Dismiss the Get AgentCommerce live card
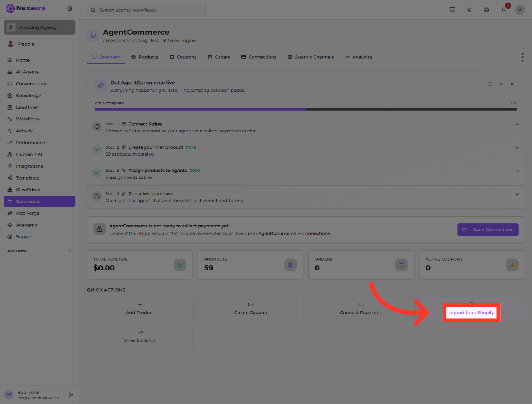This screenshot has width=532, height=404. click(512, 84)
